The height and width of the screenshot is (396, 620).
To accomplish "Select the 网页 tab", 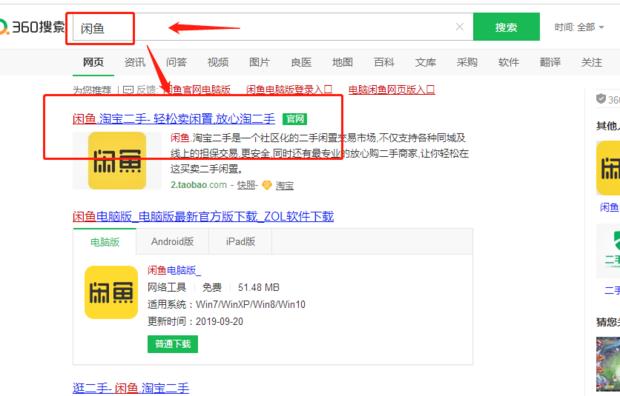I will [93, 62].
